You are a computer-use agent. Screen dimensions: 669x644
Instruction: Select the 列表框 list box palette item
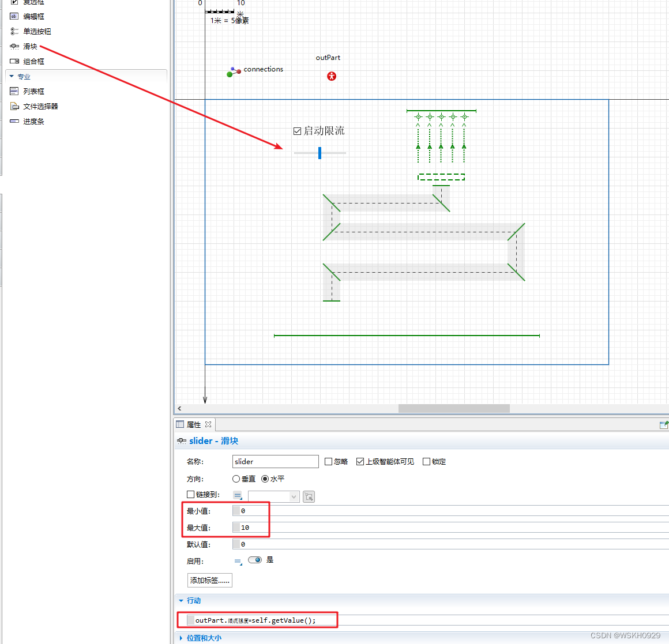27,91
